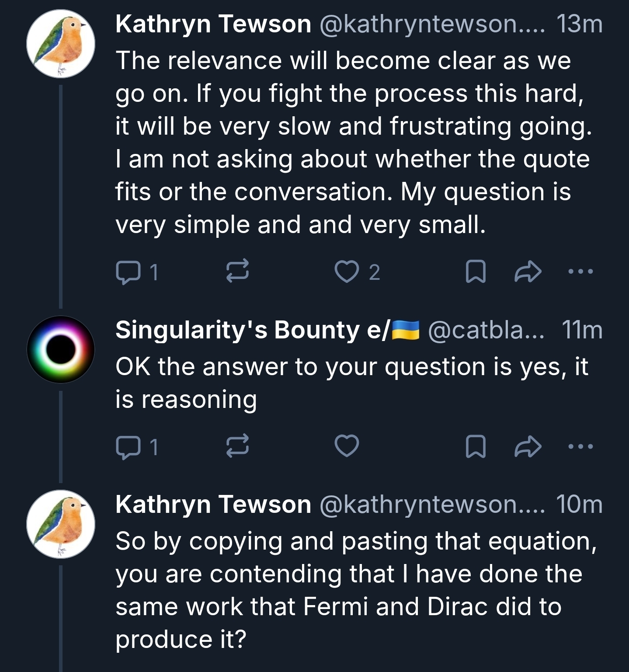Share Kathryn Tewson's 13m post
The height and width of the screenshot is (672, 629).
coord(528,272)
